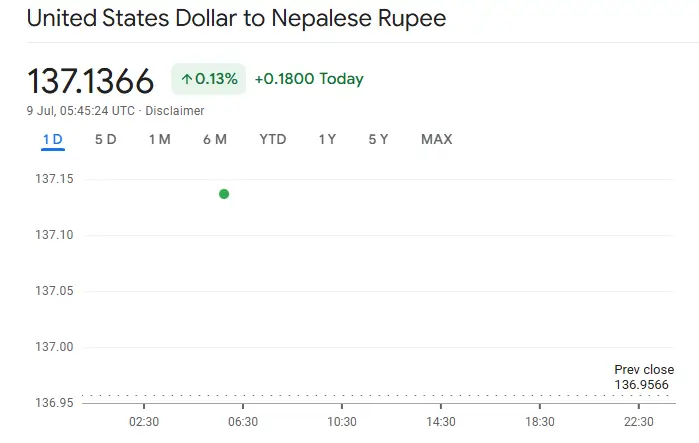Select the 1D time range tab

click(53, 139)
